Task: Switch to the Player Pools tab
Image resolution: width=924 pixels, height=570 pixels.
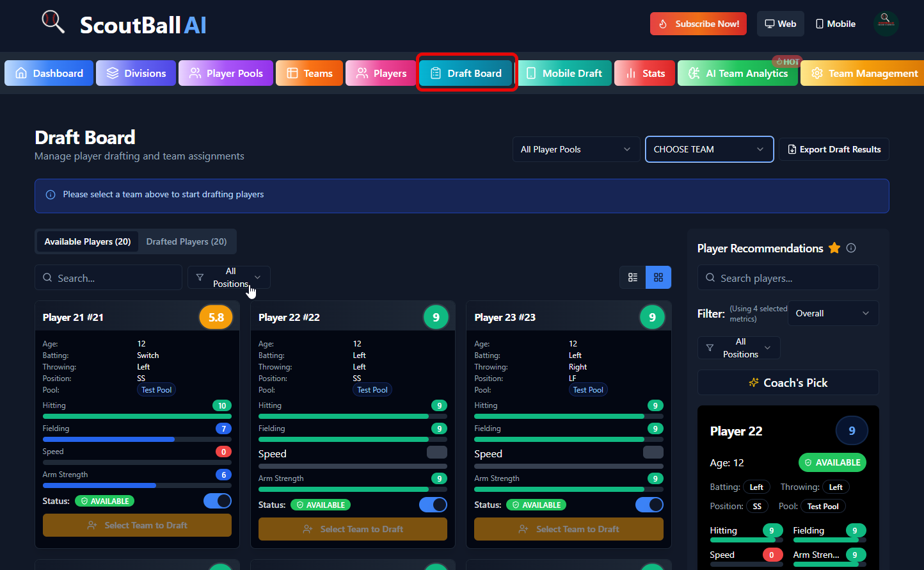Action: pyautogui.click(x=226, y=73)
